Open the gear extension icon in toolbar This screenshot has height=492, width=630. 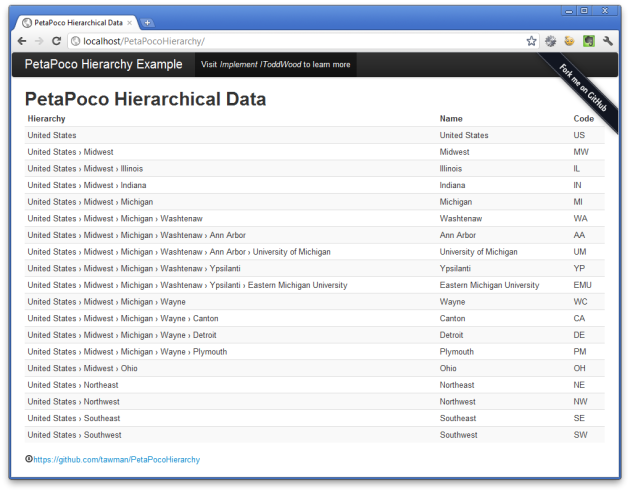550,41
